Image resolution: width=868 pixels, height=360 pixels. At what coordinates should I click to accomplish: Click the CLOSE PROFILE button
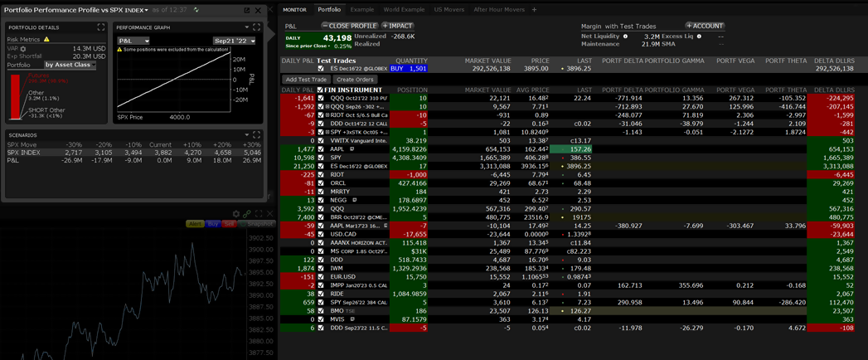(x=349, y=26)
